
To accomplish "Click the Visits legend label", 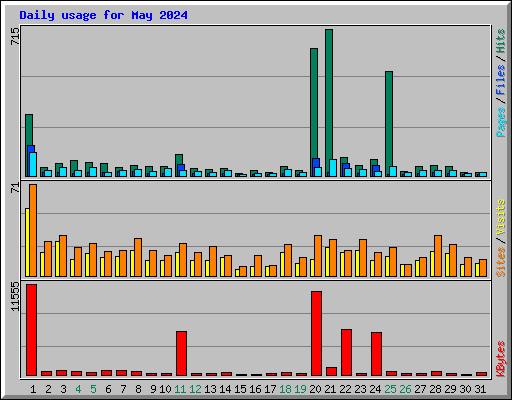I will 501,218.
